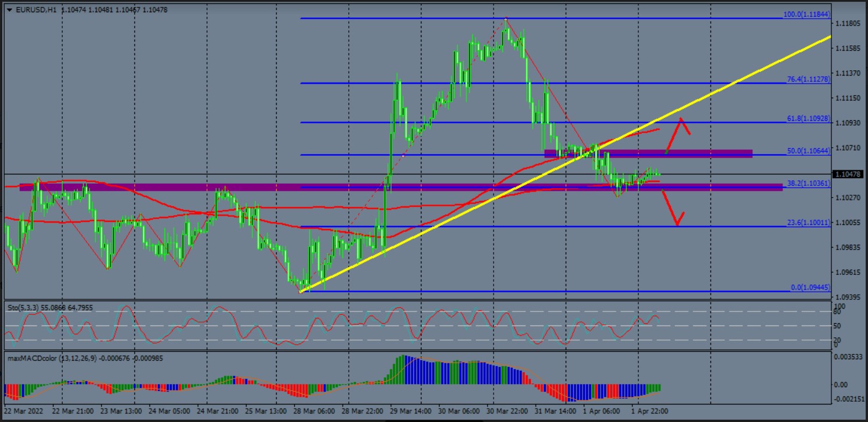Image resolution: width=868 pixels, height=422 pixels.
Task: Click the 24 Mar 05:00 time axis label
Action: pyautogui.click(x=169, y=411)
